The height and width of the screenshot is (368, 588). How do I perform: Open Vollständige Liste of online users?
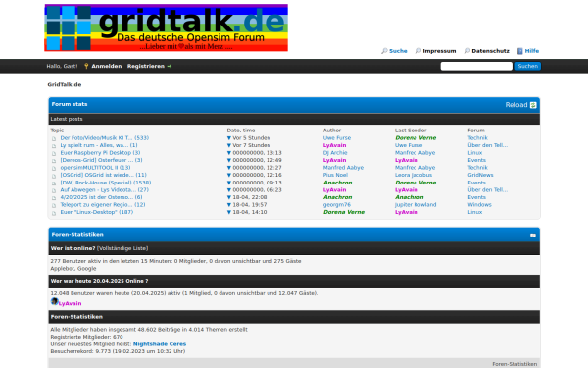[x=123, y=248]
